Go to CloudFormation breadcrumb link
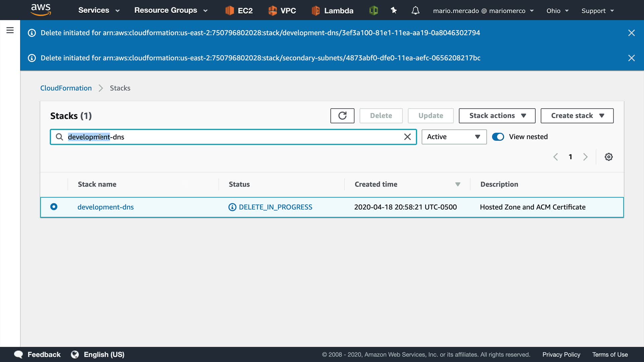The image size is (644, 362). tap(66, 88)
